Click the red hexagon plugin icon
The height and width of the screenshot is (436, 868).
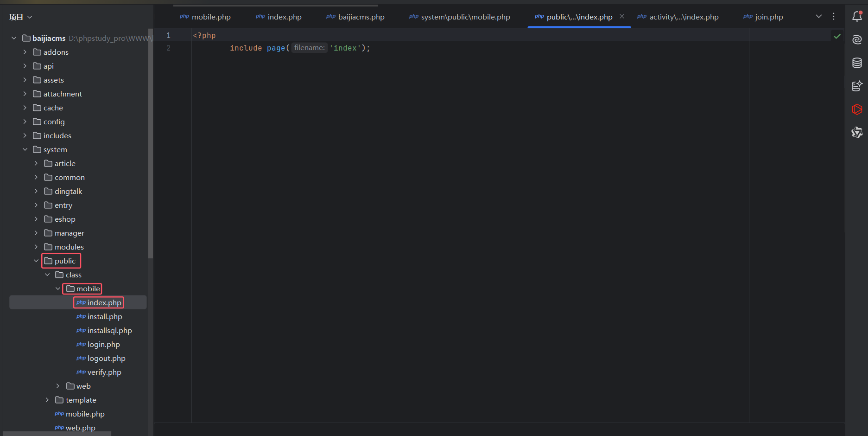[857, 109]
